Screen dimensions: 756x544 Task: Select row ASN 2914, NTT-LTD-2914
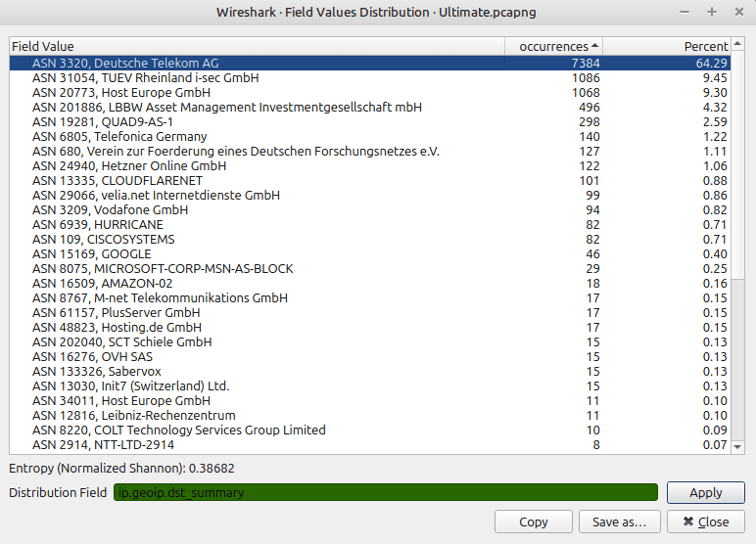370,445
